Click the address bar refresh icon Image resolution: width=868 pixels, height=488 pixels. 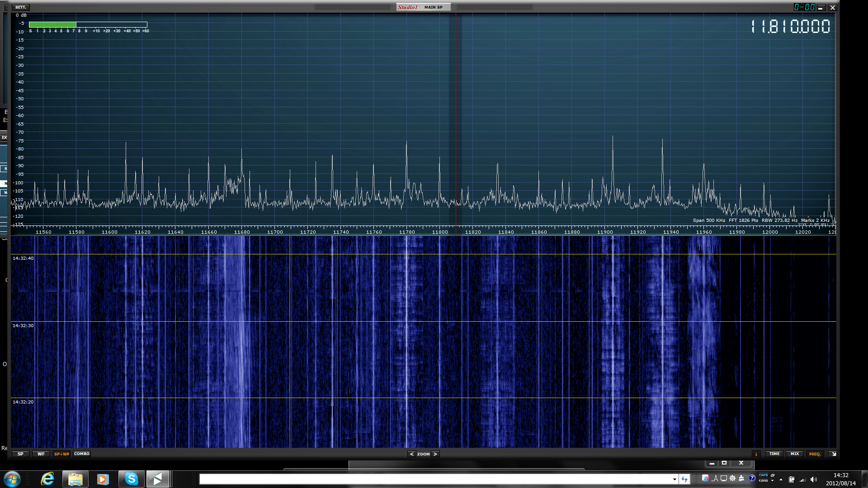[x=684, y=479]
